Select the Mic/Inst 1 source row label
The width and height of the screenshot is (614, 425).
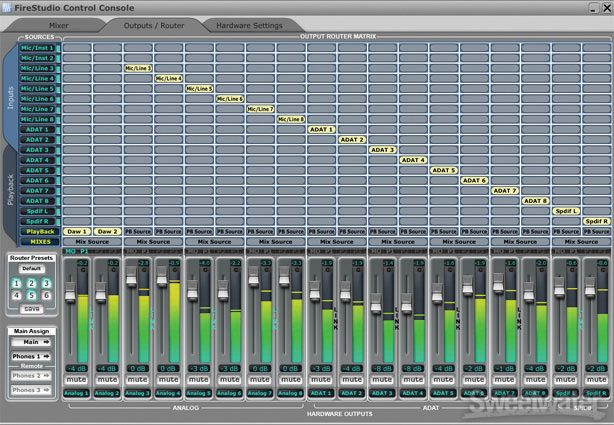tap(39, 47)
